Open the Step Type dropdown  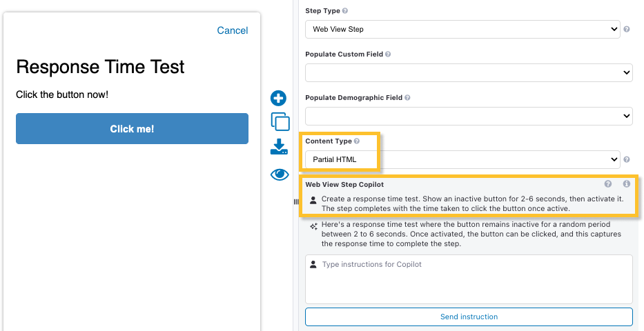point(462,30)
